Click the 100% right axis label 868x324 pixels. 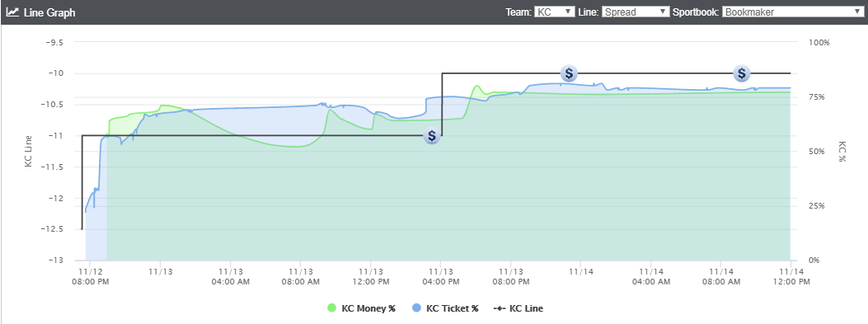(820, 43)
